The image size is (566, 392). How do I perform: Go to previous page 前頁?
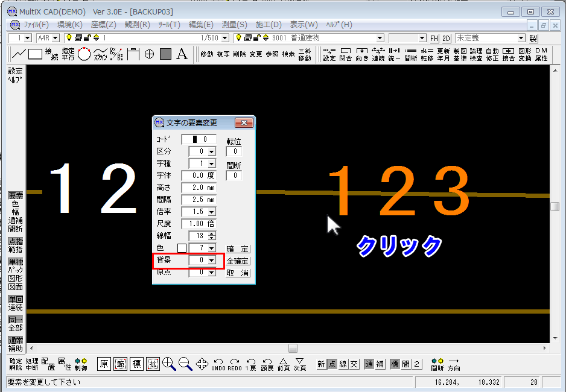point(284,365)
